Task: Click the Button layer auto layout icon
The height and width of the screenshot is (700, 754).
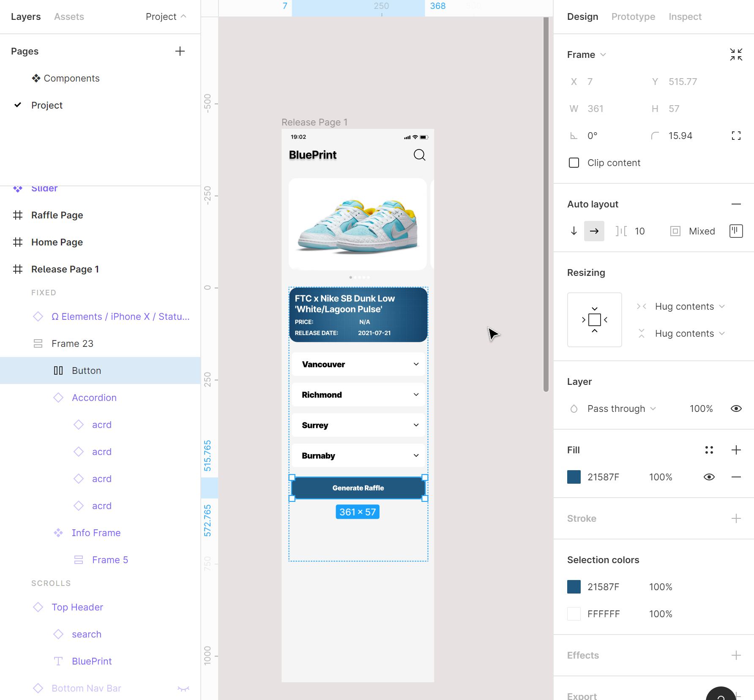Action: (x=58, y=370)
